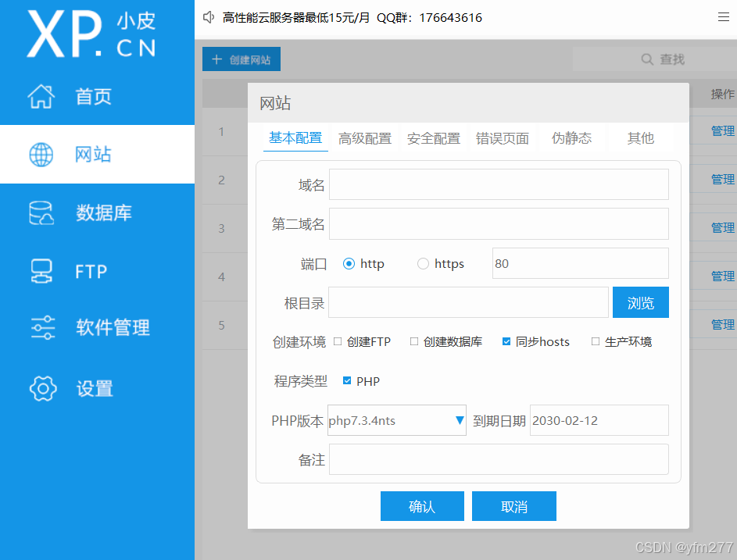Click the hamburger menu at top right
This screenshot has height=560, width=737.
[723, 16]
